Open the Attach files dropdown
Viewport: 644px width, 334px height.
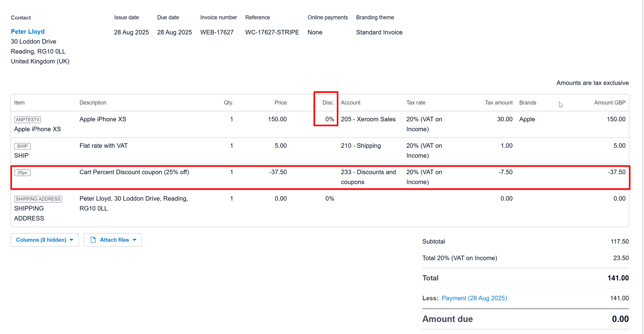[113, 240]
